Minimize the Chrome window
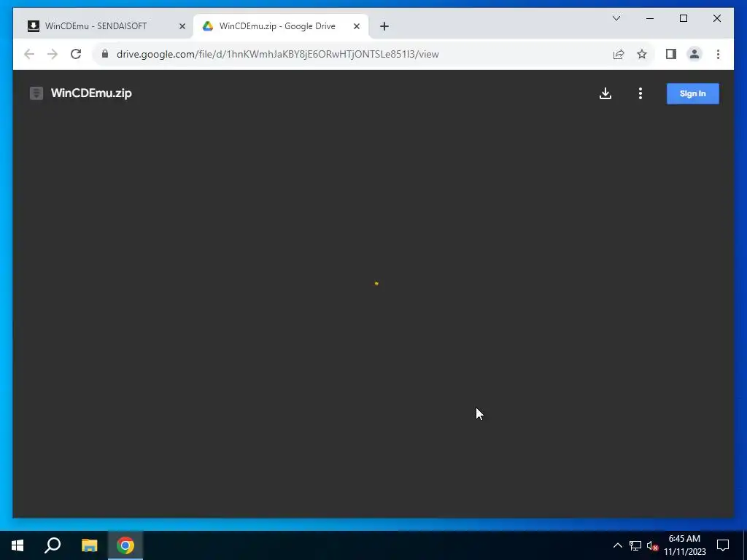 pos(650,18)
